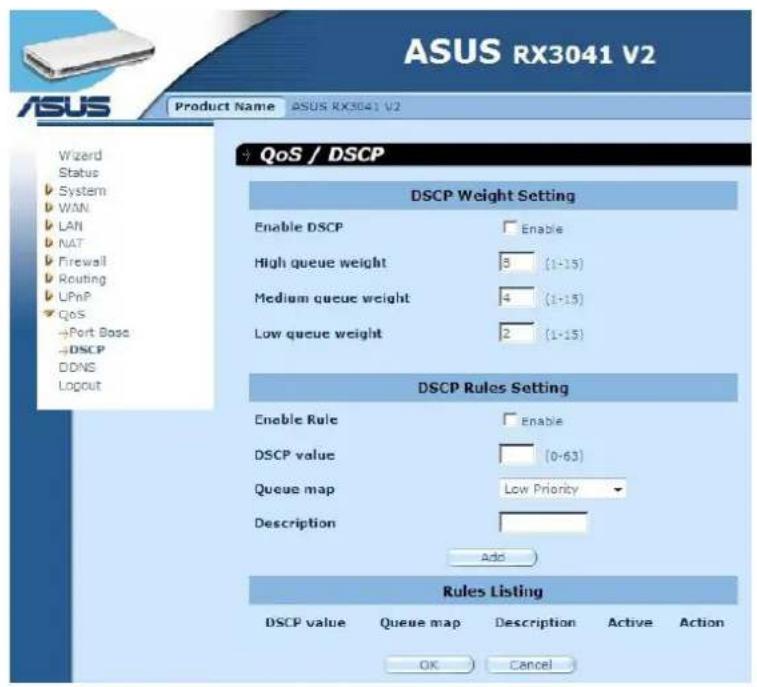Open the Queue map dropdown
Screen dimensions: 757x687
coord(563,489)
